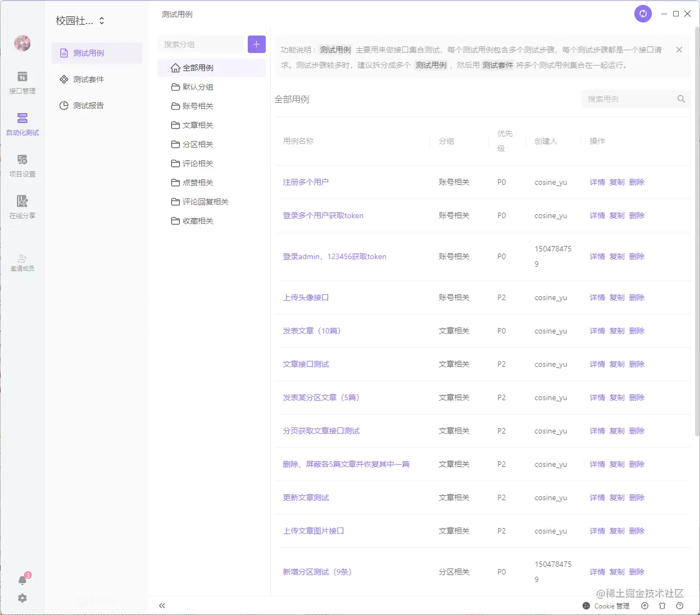Screen dimensions: 700x615
Task: Open test case 分页获取文章接口测试
Action: (x=321, y=431)
